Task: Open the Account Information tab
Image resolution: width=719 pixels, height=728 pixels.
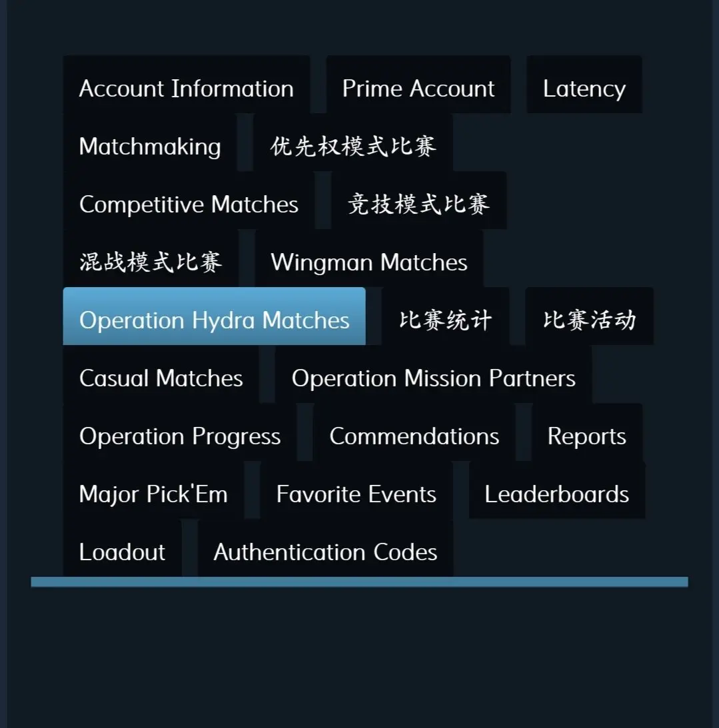Action: (187, 85)
